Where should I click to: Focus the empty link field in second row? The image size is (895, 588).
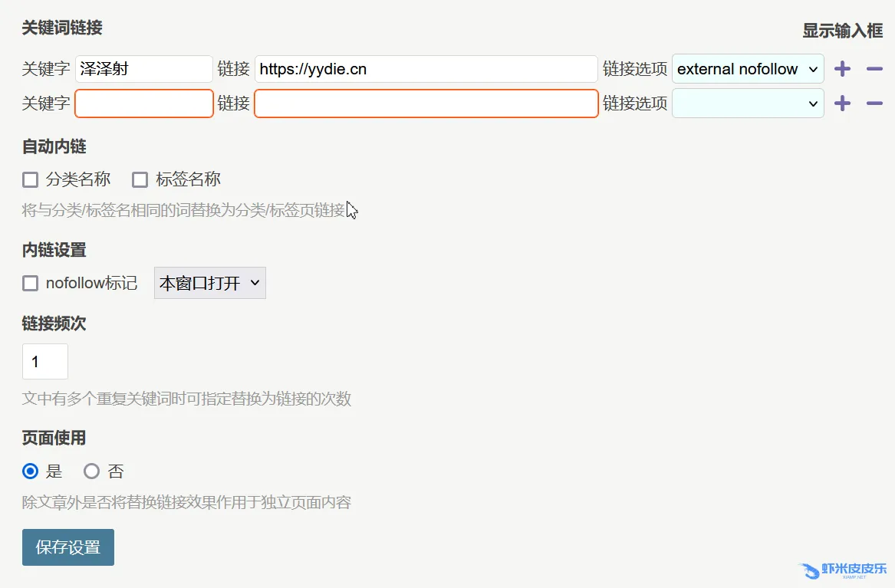(x=426, y=103)
